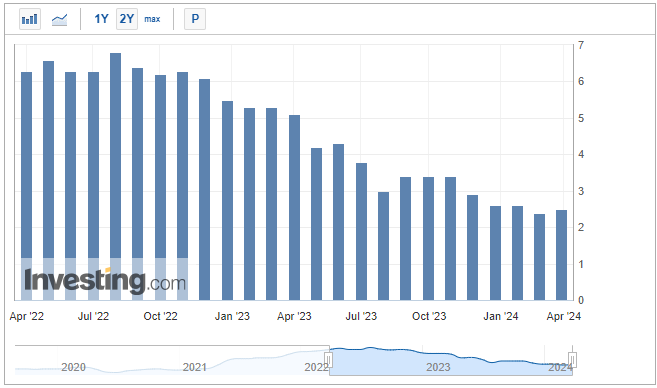The height and width of the screenshot is (388, 657).
Task: Click the y-axis value 0
Action: [581, 300]
